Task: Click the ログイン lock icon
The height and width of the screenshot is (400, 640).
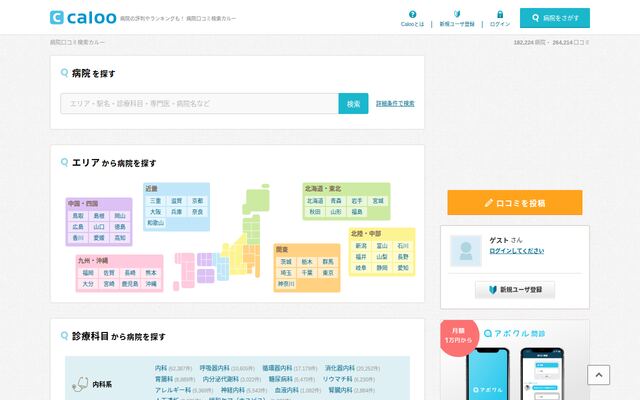Action: point(500,14)
